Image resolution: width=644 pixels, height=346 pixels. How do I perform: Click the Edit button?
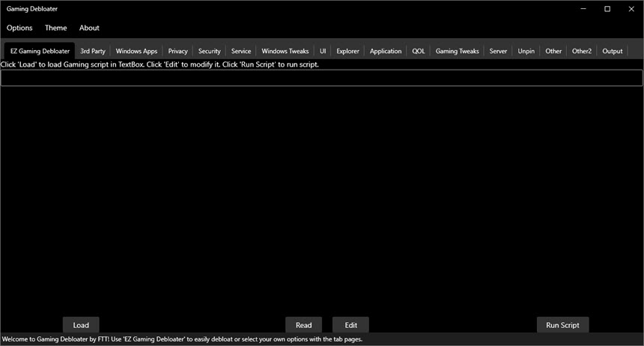click(x=350, y=325)
